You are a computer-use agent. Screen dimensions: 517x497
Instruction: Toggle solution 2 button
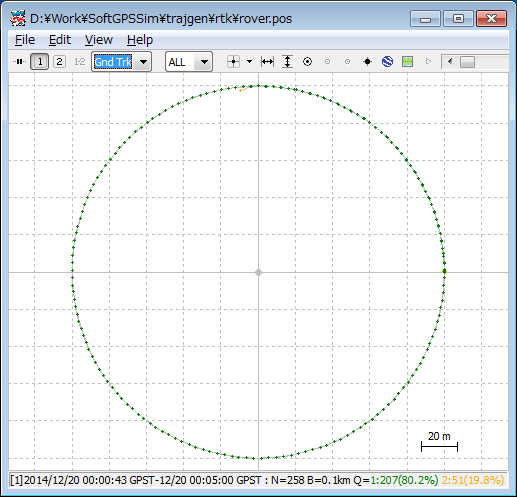point(59,62)
